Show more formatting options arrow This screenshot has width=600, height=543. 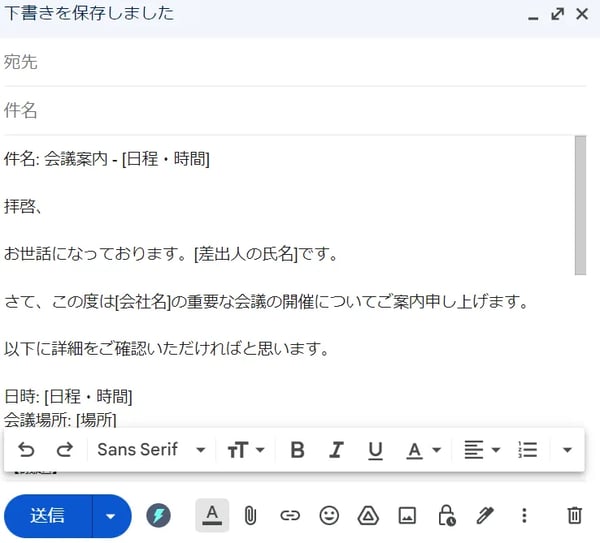click(567, 450)
